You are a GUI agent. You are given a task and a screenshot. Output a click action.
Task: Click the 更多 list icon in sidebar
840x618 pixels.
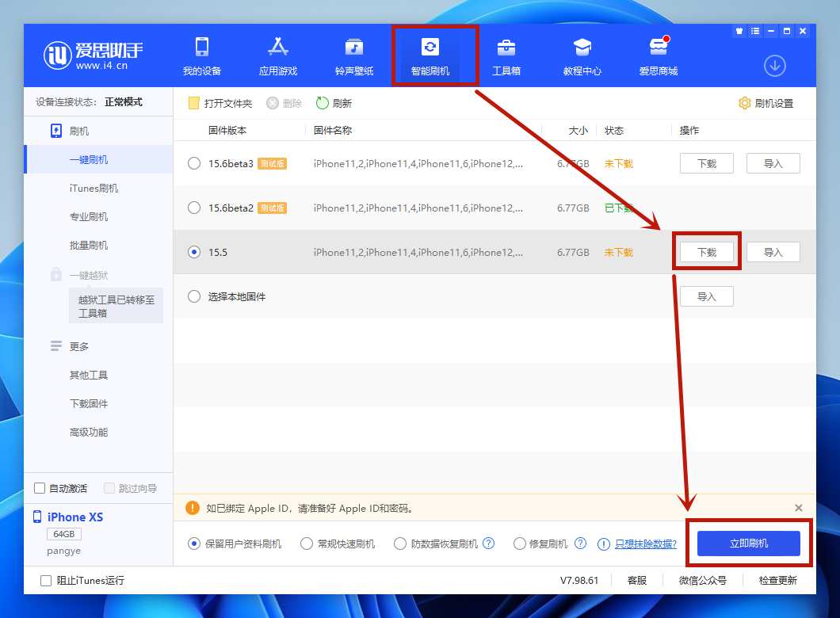(x=55, y=346)
